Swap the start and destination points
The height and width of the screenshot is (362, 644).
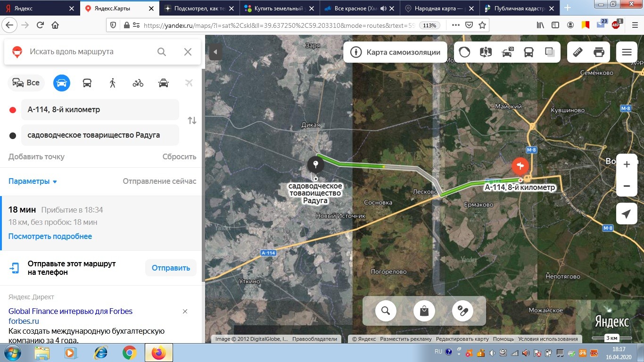pyautogui.click(x=192, y=121)
